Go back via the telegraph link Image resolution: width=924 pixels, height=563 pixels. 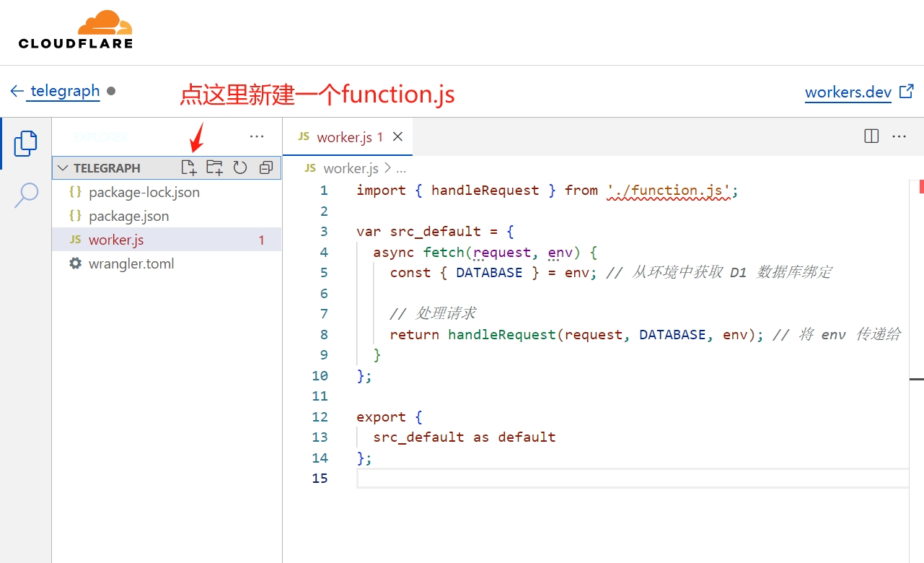coord(65,91)
